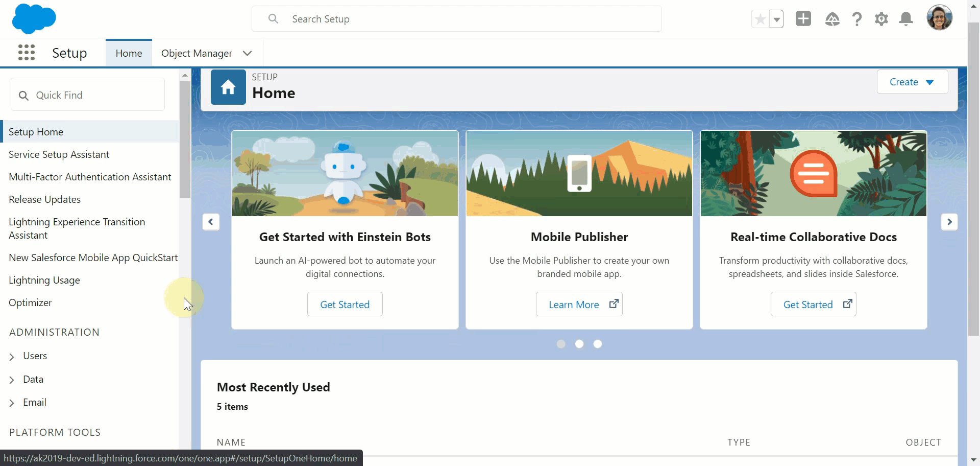Click the Einstein Bots card image

pos(345,173)
